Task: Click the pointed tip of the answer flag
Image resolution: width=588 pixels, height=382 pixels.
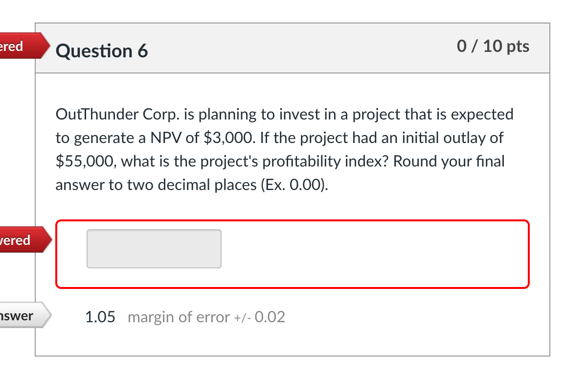Action: coord(49,316)
